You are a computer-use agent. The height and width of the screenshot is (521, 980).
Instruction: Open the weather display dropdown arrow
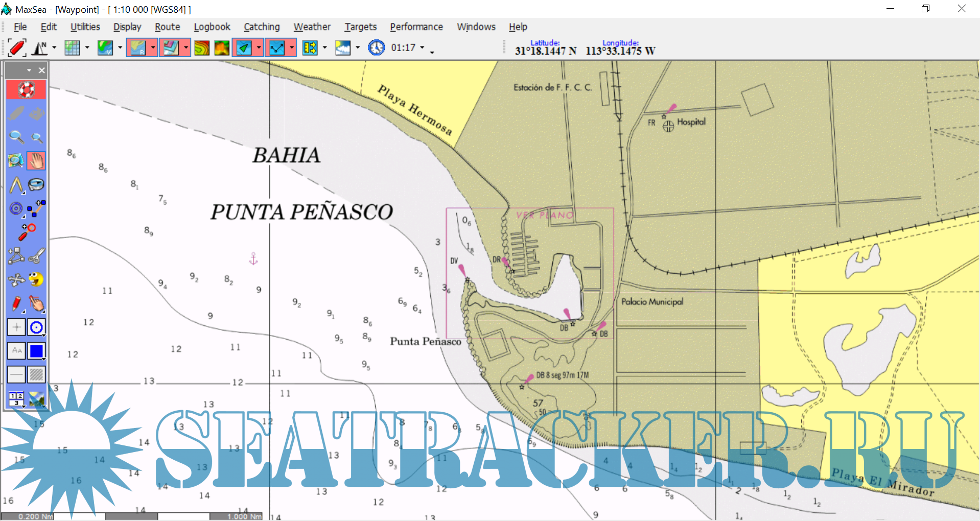point(357,48)
